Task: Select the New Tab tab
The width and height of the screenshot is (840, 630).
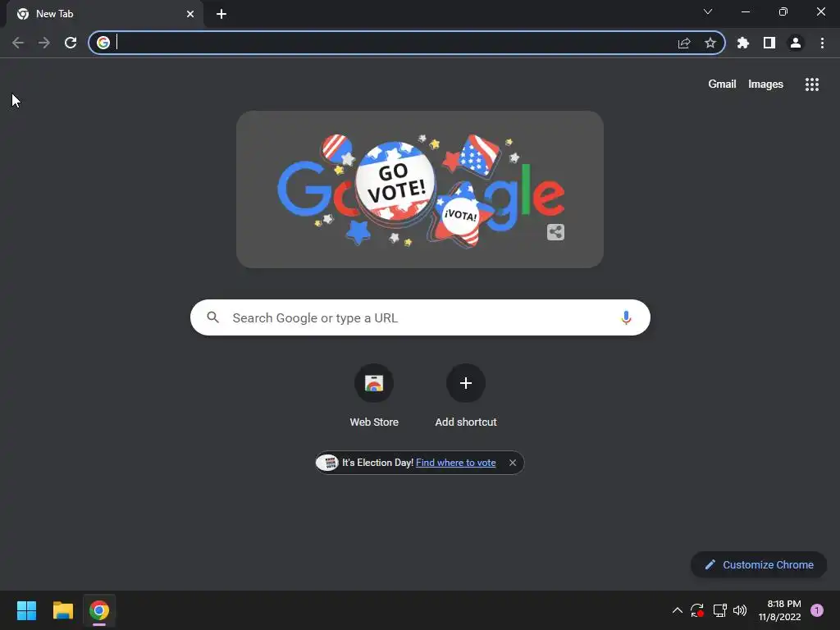Action: 106,14
